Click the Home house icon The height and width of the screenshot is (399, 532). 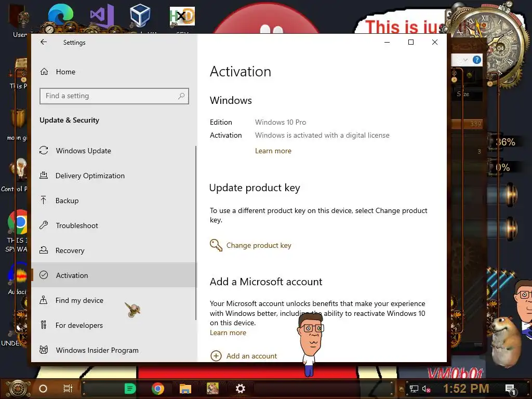pos(44,72)
